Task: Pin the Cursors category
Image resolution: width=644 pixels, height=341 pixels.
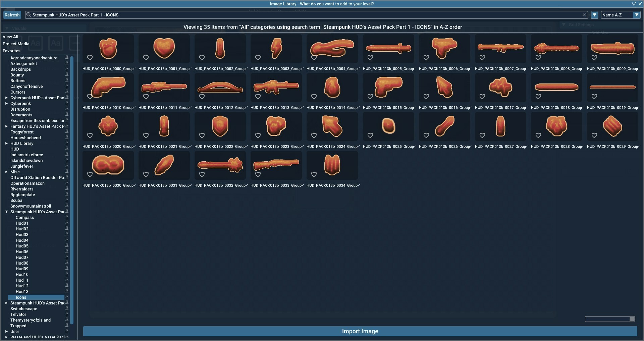Action: click(x=67, y=92)
